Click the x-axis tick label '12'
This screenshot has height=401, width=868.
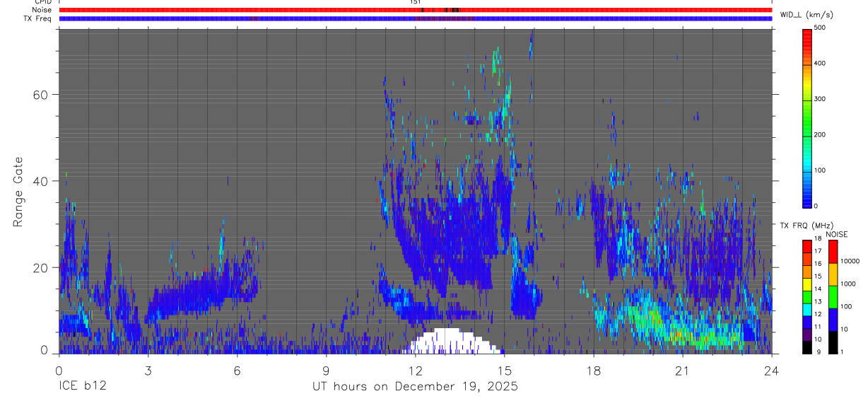click(x=415, y=370)
